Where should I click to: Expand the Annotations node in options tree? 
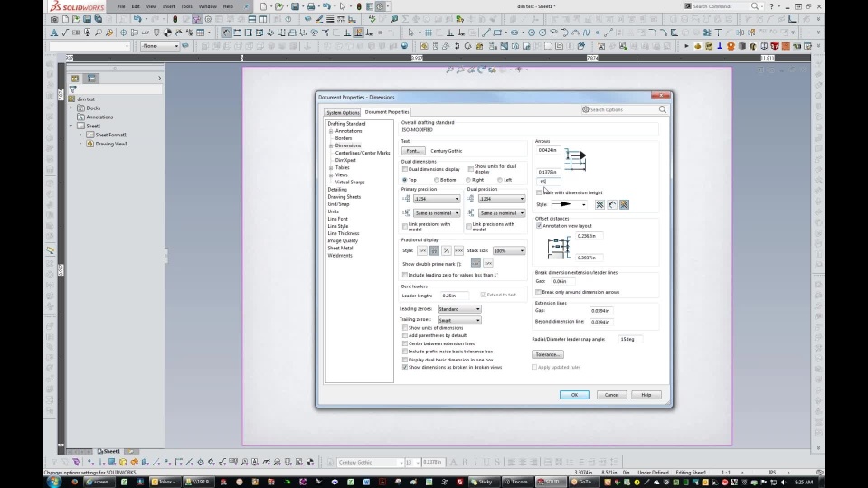(331, 132)
